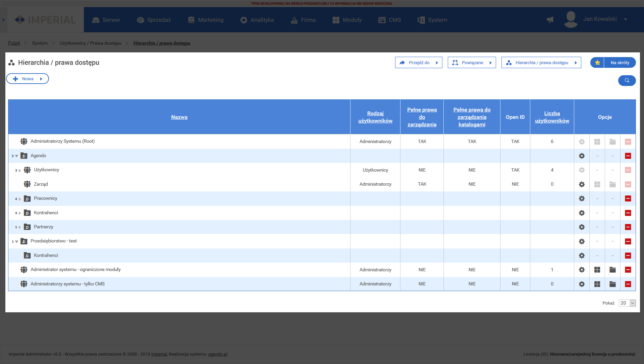Open Jan Kowalski user menu arrow
644x364 pixels.
point(626,19)
